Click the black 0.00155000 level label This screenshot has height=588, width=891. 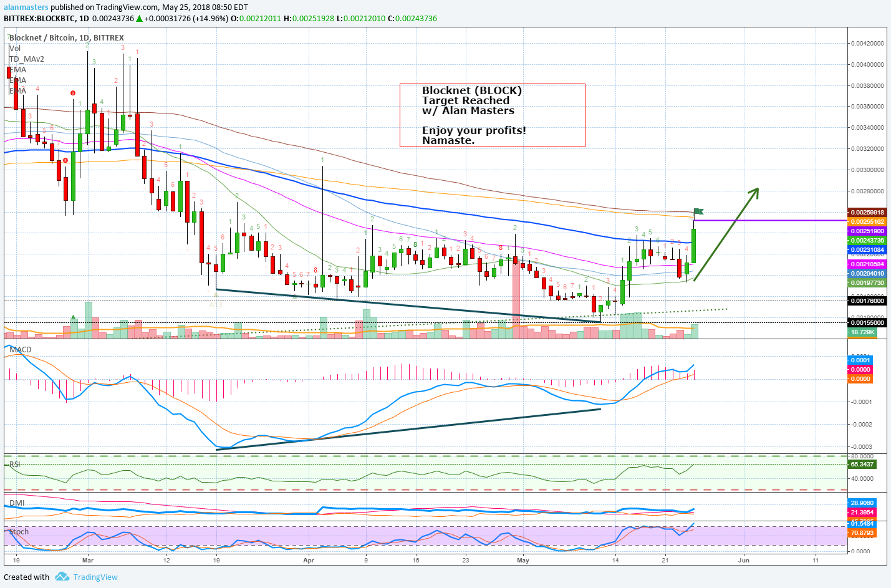point(867,322)
